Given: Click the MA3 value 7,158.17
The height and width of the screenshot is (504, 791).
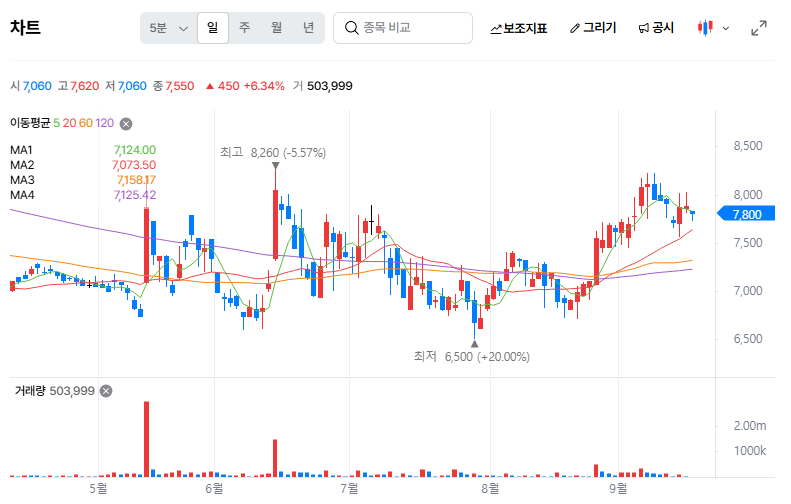Looking at the screenshot, I should [x=136, y=180].
